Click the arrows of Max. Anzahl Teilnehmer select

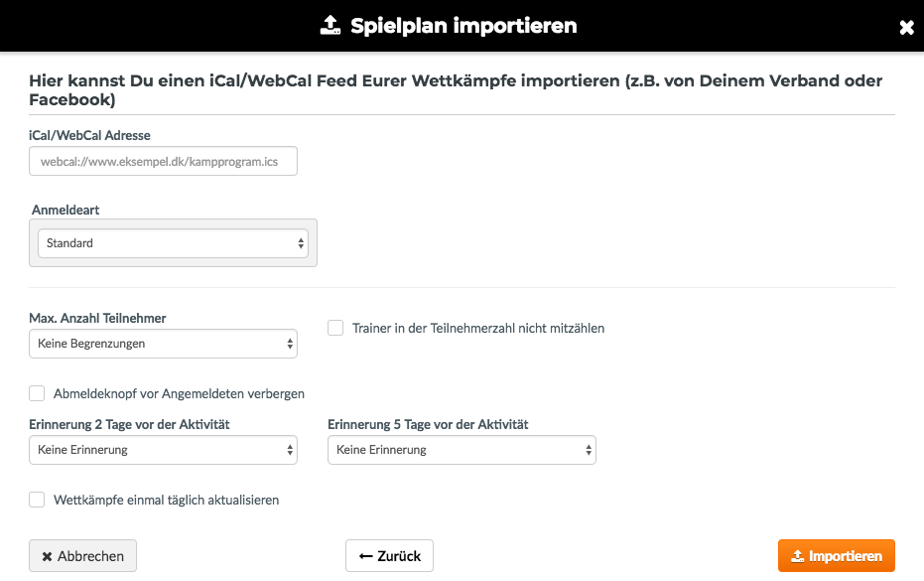click(x=290, y=344)
